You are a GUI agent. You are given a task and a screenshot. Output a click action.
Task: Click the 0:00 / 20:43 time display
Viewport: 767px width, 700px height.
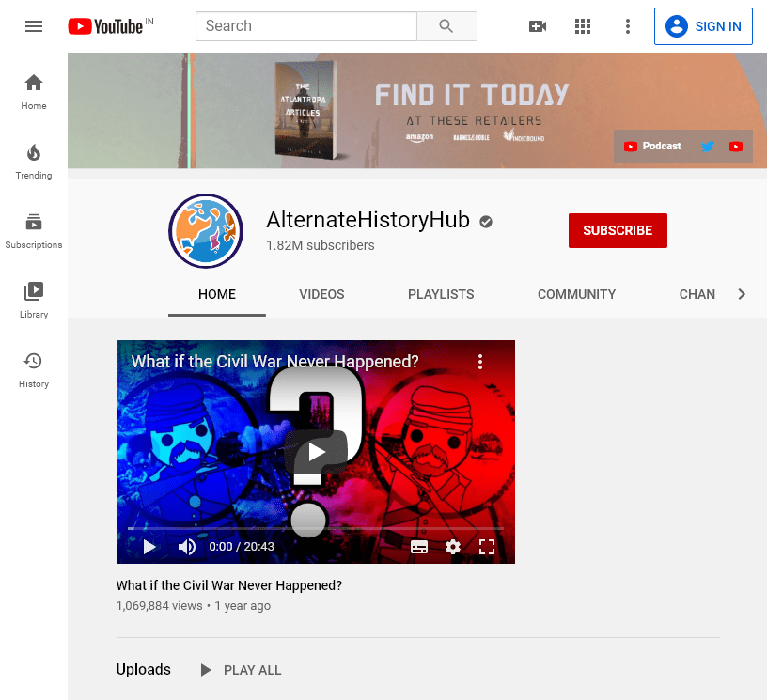[242, 547]
